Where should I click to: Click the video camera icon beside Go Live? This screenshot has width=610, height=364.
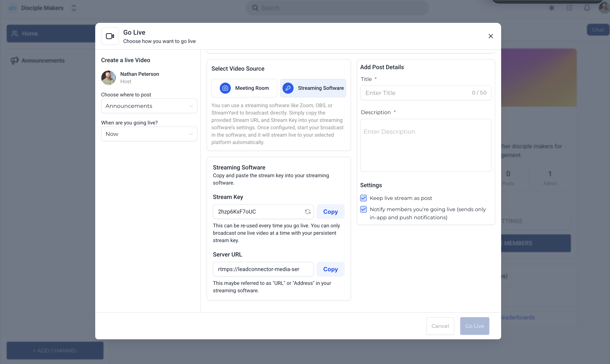click(x=110, y=36)
